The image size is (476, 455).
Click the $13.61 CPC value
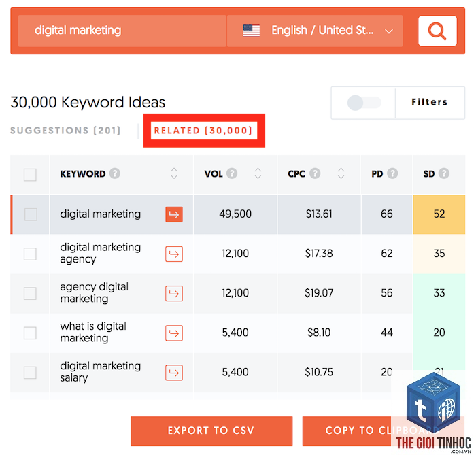coord(319,214)
